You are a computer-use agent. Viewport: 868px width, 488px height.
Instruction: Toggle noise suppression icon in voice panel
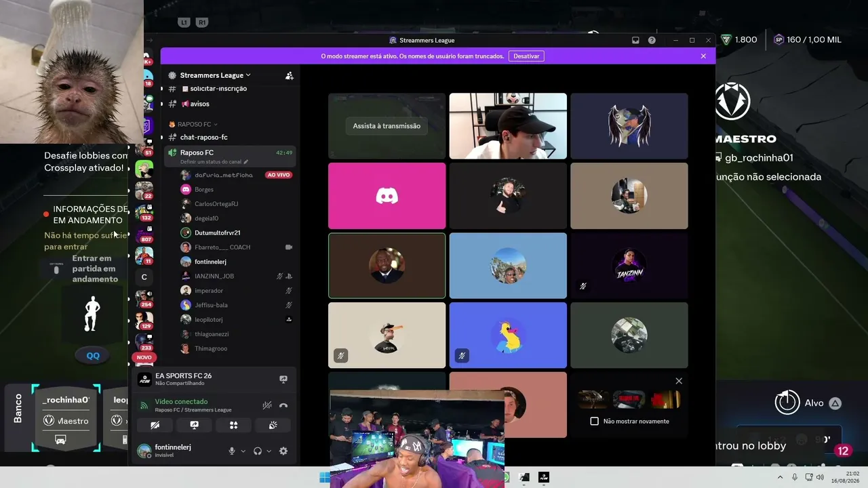267,405
